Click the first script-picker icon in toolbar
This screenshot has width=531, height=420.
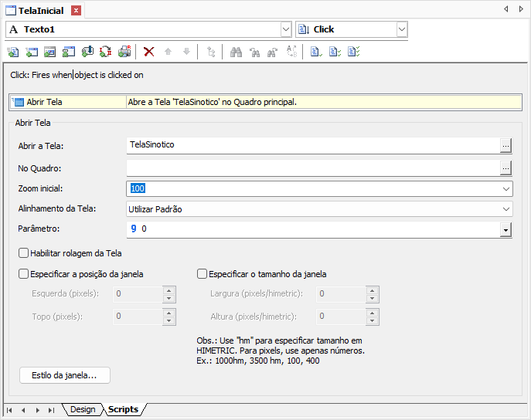(13, 52)
